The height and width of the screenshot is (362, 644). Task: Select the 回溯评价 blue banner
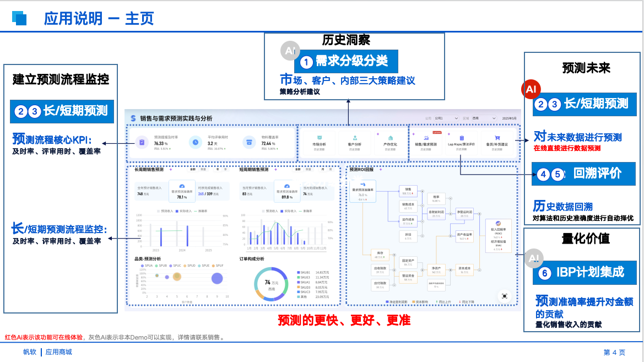click(582, 174)
